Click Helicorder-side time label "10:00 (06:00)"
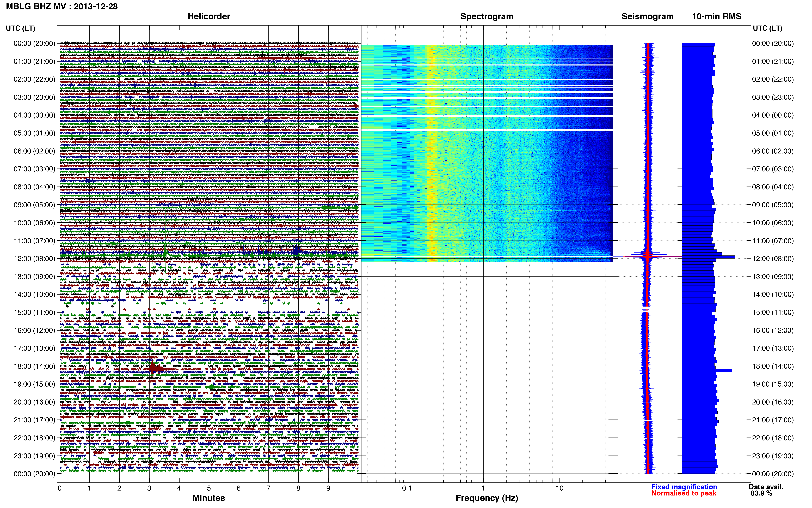The width and height of the screenshot is (812, 508). pyautogui.click(x=34, y=223)
